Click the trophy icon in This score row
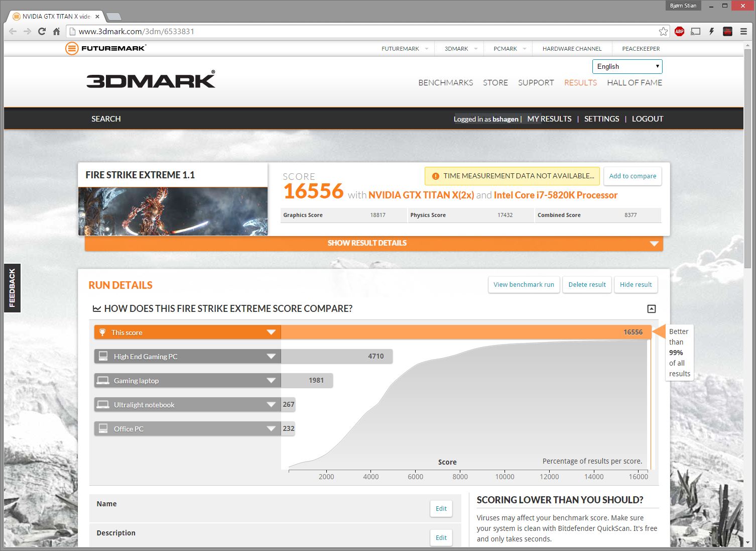The image size is (756, 551). 102,332
